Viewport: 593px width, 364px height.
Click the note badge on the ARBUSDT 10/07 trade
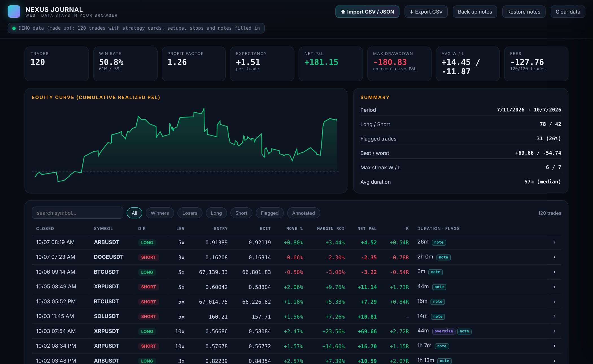(439, 242)
